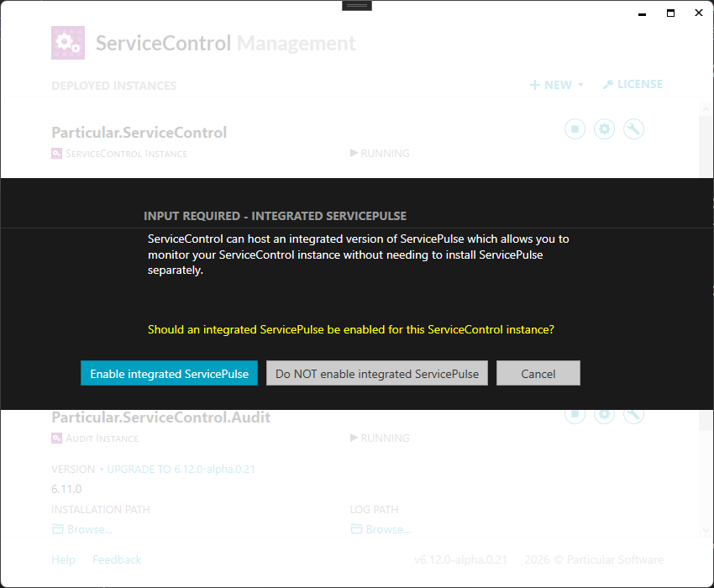Browse the Audit instance installation path
The height and width of the screenshot is (588, 714).
tap(81, 528)
